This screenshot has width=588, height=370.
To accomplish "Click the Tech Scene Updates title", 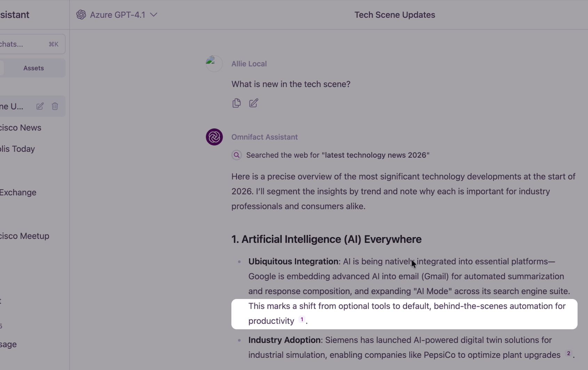I will tap(395, 15).
